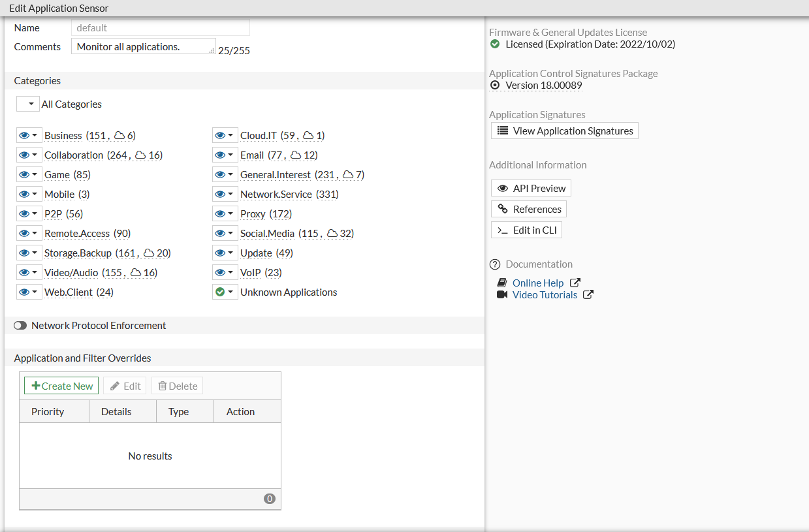809x532 pixels.
Task: Click the Business category eye icon
Action: click(25, 136)
